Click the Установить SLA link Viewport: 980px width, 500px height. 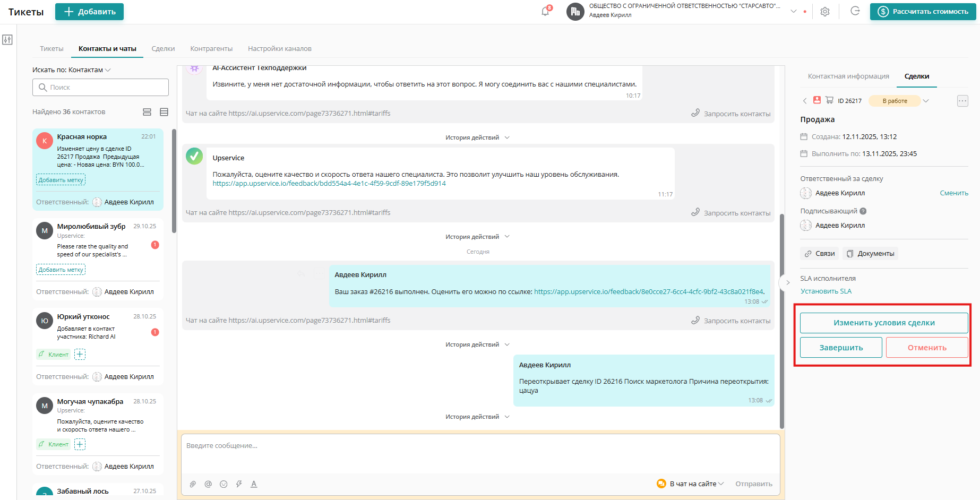point(825,291)
